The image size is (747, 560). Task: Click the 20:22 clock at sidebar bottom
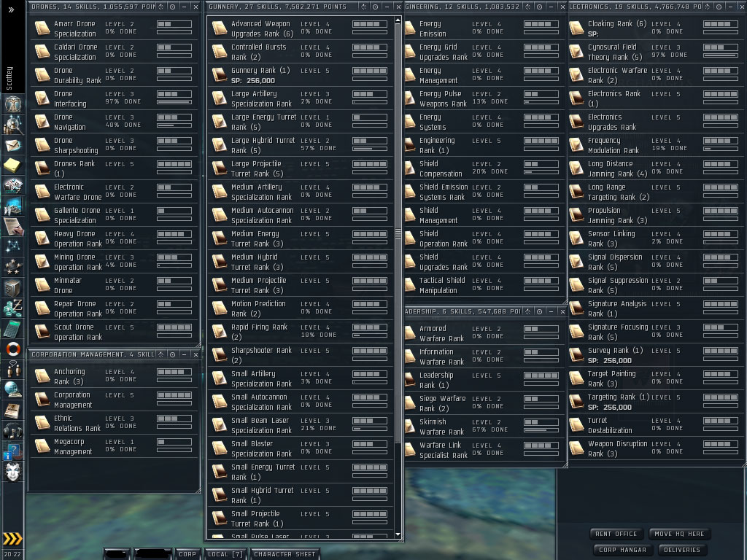pos(13,554)
